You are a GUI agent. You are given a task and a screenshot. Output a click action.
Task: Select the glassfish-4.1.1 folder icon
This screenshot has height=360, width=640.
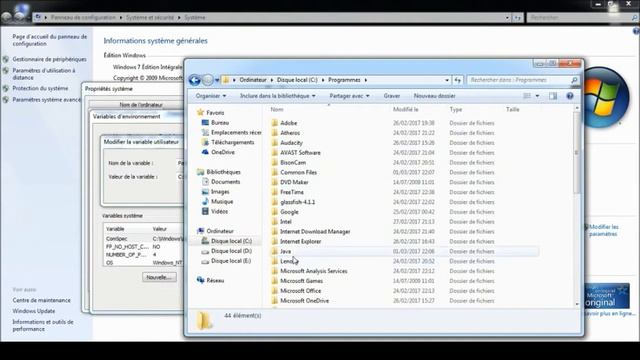(275, 202)
